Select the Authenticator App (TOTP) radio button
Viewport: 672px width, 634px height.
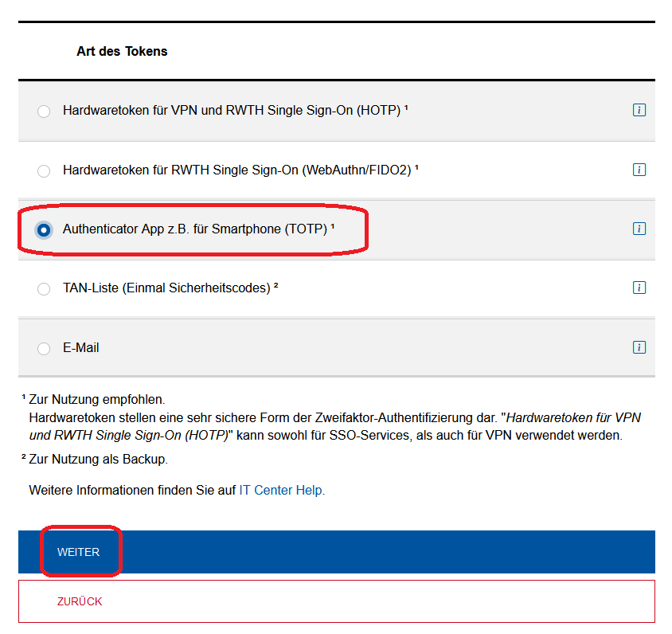(x=44, y=229)
